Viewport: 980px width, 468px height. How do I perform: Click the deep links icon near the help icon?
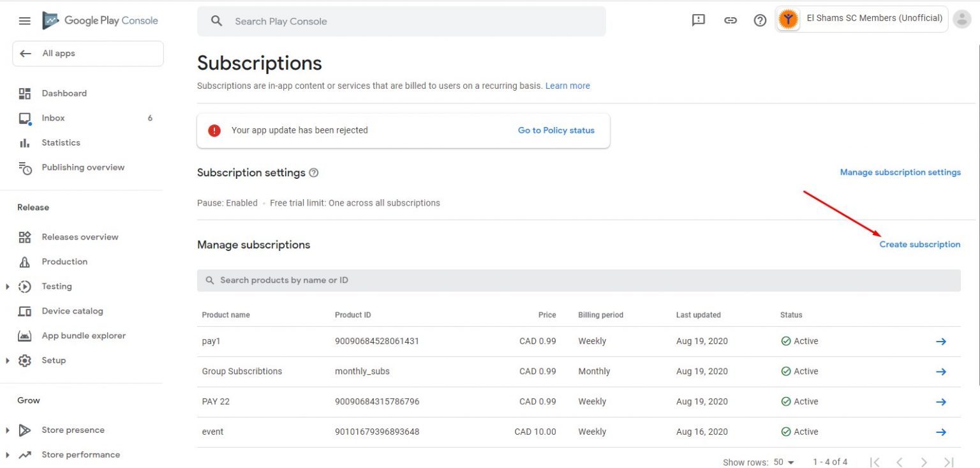click(x=729, y=20)
